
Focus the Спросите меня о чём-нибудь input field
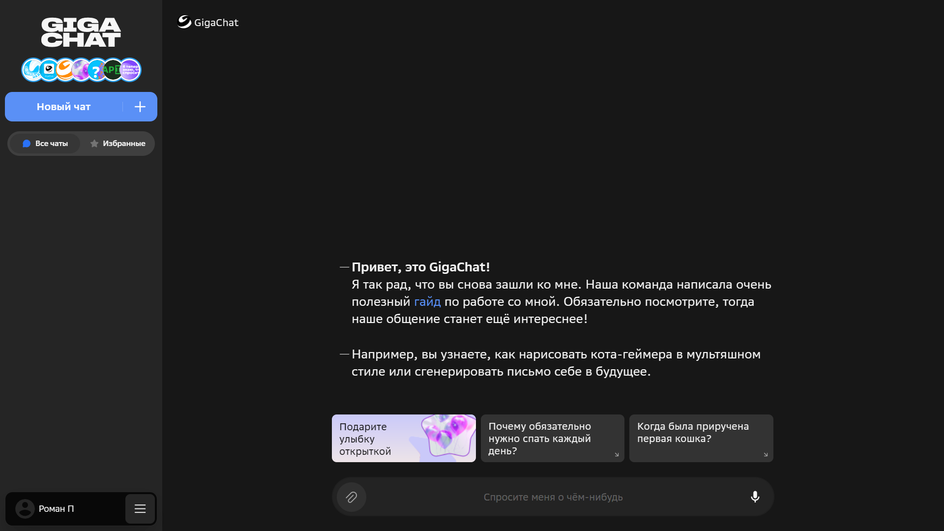tap(553, 497)
